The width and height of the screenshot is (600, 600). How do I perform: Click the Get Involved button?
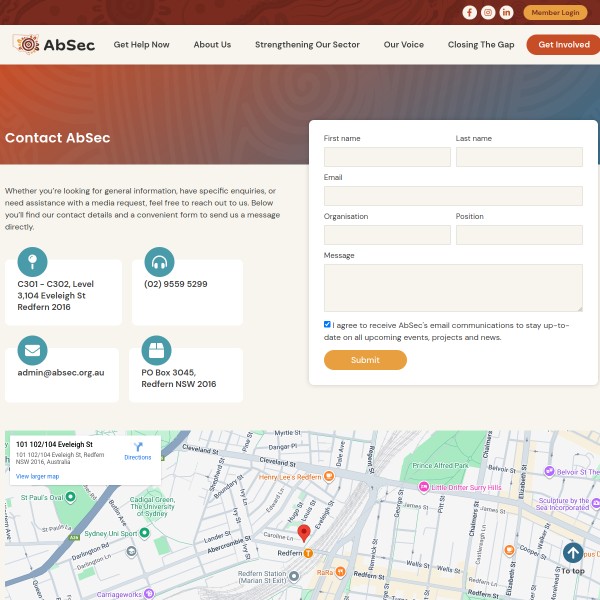coord(563,45)
